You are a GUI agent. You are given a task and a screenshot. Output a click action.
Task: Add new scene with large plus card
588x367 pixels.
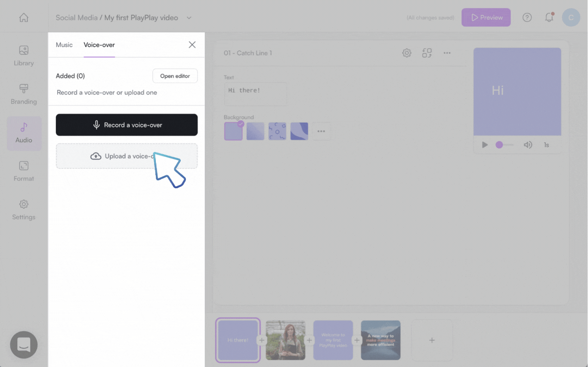(x=432, y=340)
